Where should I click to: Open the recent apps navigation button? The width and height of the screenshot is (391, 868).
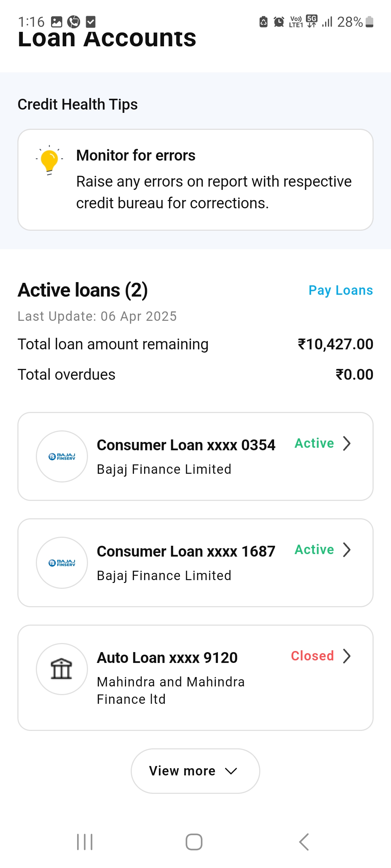85,842
